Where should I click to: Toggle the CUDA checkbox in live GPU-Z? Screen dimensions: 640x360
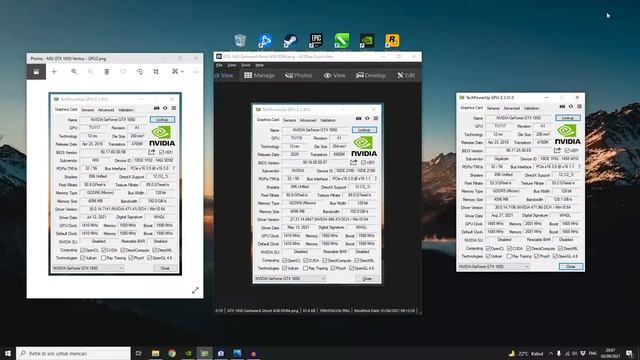(509, 248)
